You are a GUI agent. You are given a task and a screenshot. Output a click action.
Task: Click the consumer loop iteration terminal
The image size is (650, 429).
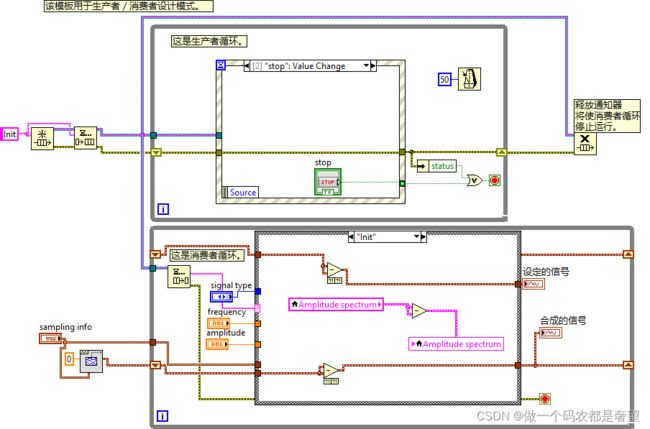tap(162, 416)
